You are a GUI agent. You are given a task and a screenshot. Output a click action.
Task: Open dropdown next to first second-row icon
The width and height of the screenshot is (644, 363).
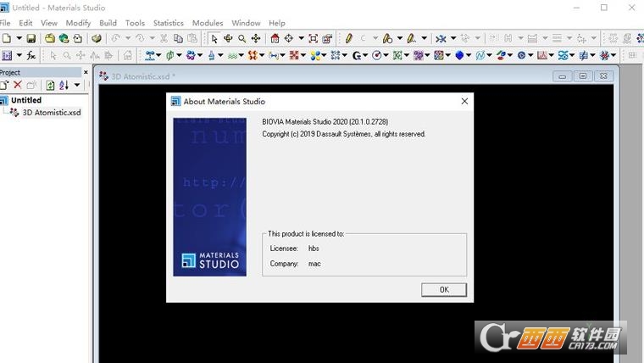tap(19, 55)
